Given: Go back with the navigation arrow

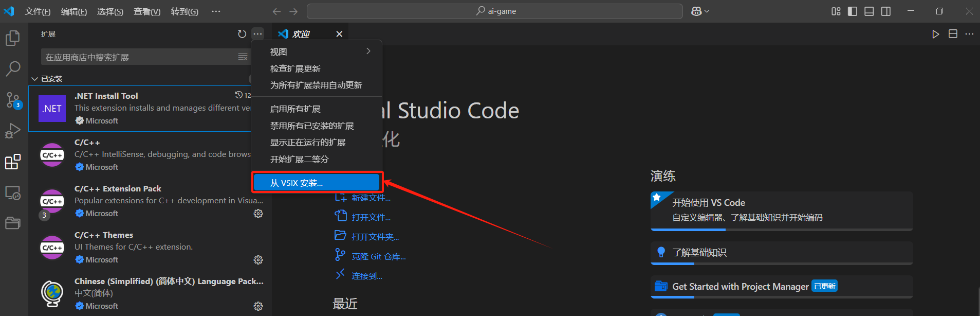Looking at the screenshot, I should pyautogui.click(x=276, y=11).
